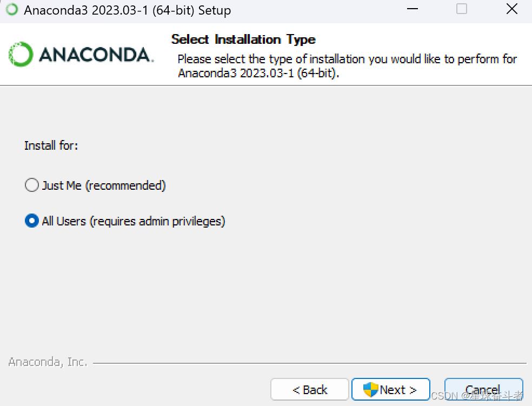Click the UAC shield icon on Next button

point(370,389)
